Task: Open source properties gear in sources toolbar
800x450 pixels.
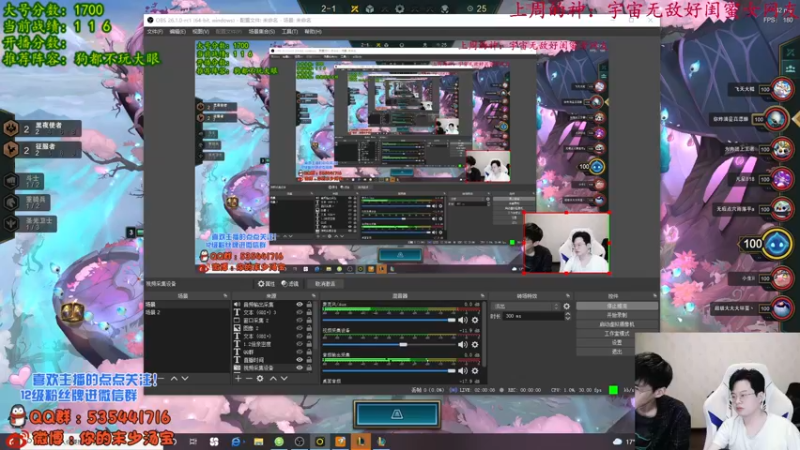Action: click(x=260, y=379)
